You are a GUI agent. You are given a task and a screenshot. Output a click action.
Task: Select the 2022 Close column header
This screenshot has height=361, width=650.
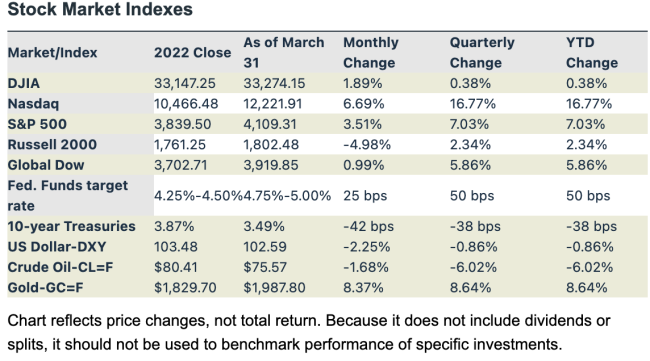coord(193,53)
